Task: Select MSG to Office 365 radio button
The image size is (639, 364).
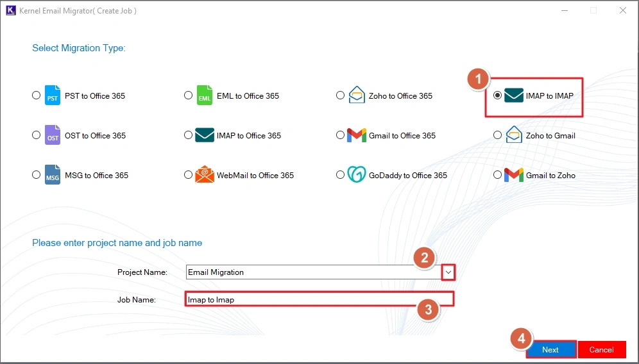Action: (37, 175)
